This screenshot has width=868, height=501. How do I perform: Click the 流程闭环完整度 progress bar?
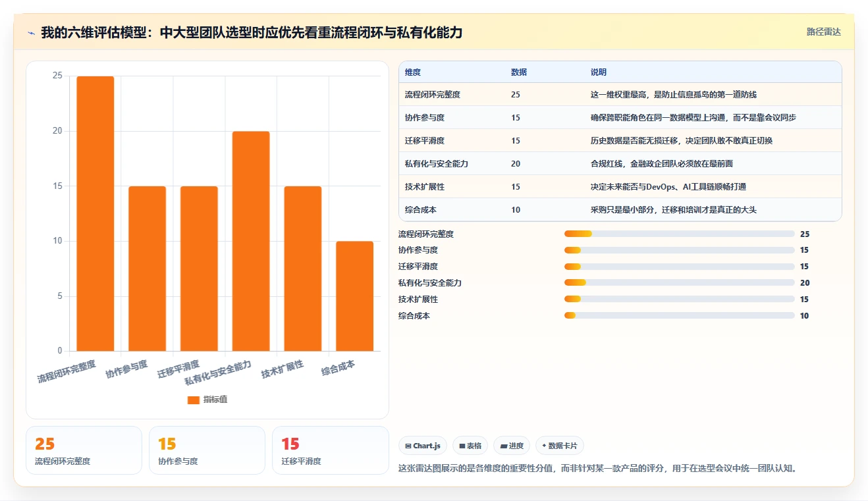point(680,234)
